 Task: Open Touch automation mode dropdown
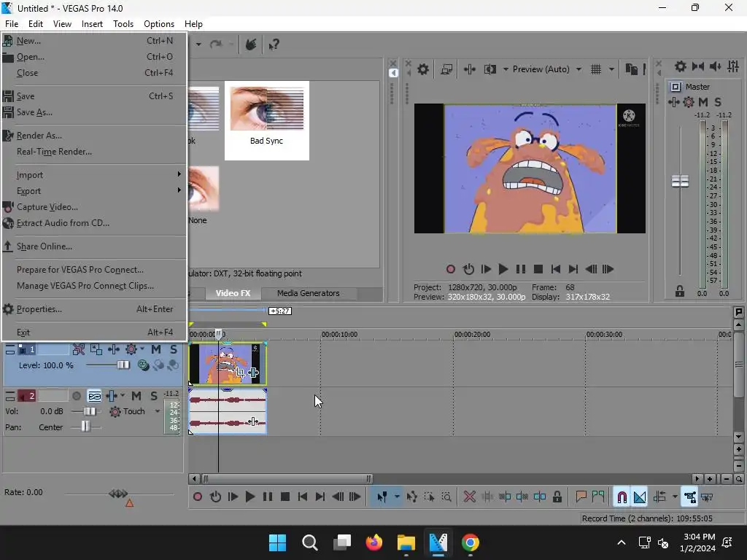pos(158,411)
